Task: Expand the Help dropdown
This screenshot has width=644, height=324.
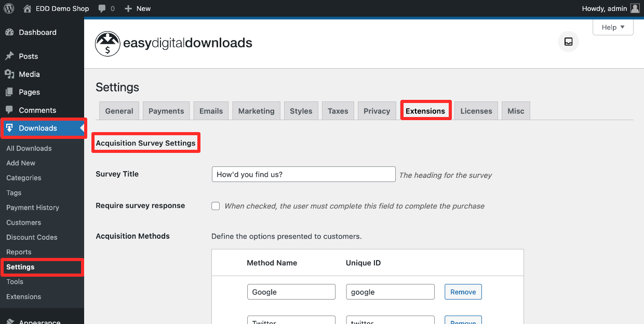Action: (x=613, y=27)
